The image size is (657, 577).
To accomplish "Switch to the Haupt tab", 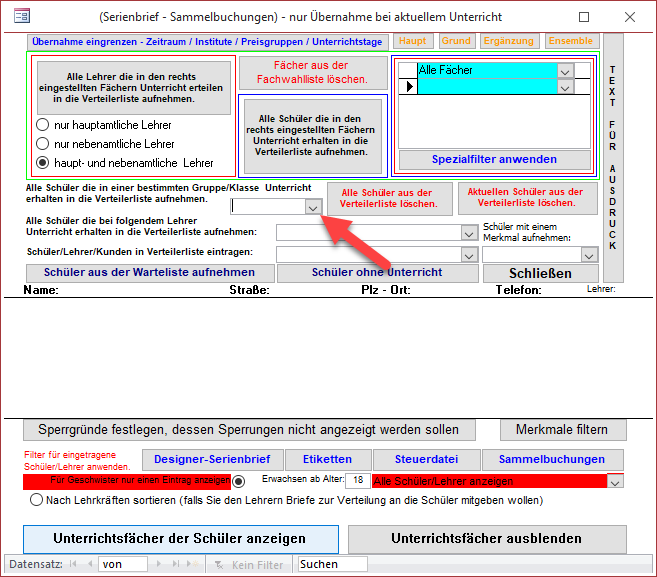I will pos(414,41).
